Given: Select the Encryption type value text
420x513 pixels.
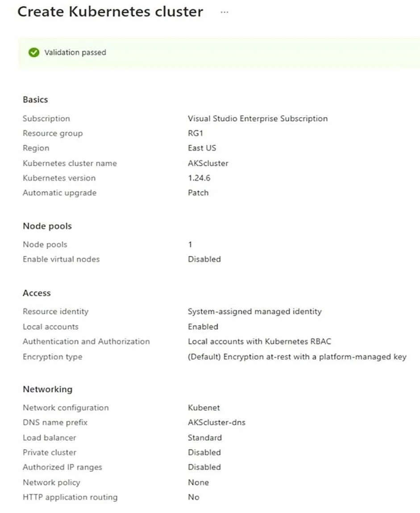Looking at the screenshot, I should (297, 357).
